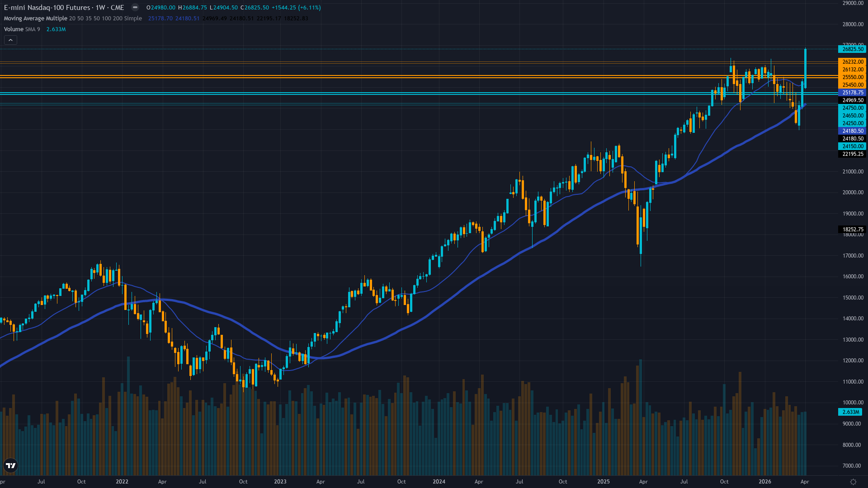
Task: Select the cyan 24750.00 price line label
Action: (x=853, y=108)
